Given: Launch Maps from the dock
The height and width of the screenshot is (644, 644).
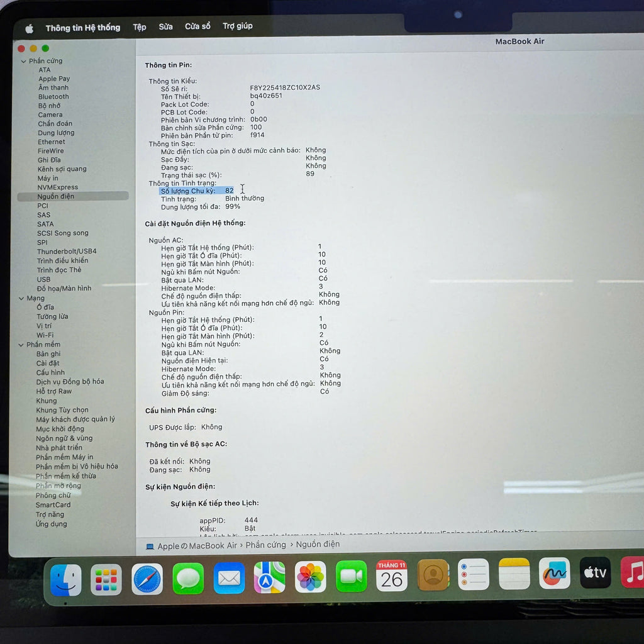Looking at the screenshot, I should 270,577.
